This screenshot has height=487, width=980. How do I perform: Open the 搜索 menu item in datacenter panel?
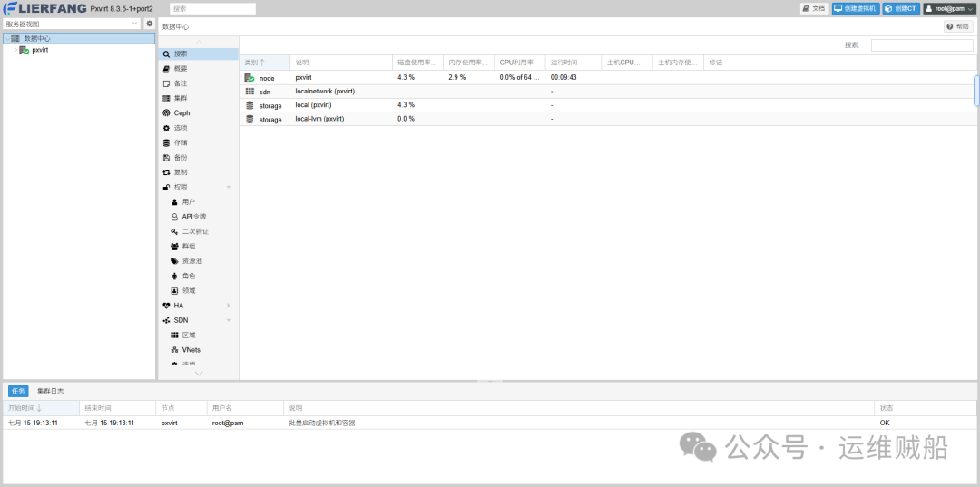[198, 54]
